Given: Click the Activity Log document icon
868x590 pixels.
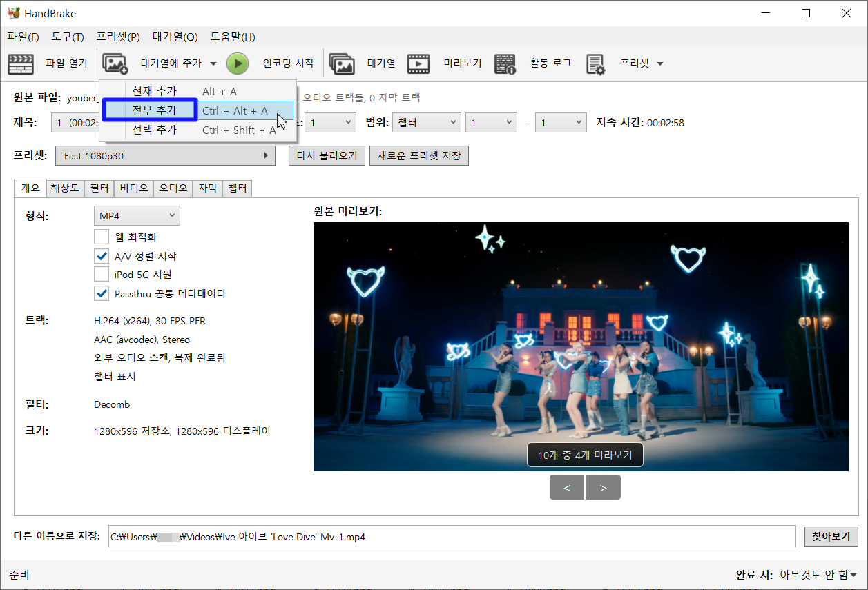Looking at the screenshot, I should [x=505, y=63].
